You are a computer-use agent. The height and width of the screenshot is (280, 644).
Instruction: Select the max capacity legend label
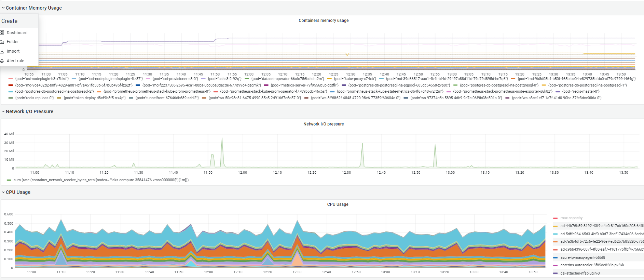(x=571, y=218)
